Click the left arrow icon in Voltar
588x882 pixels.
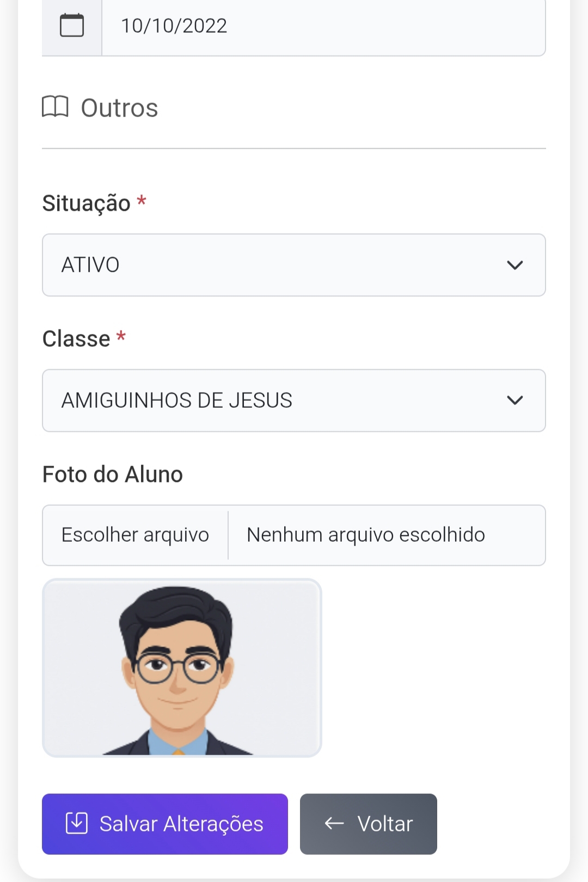point(334,823)
